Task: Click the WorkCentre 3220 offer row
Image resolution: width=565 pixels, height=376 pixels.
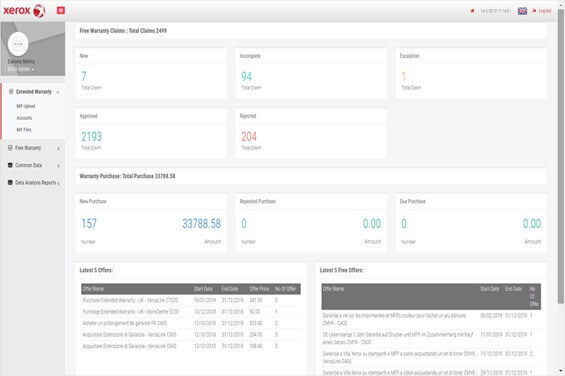Action: (x=191, y=312)
